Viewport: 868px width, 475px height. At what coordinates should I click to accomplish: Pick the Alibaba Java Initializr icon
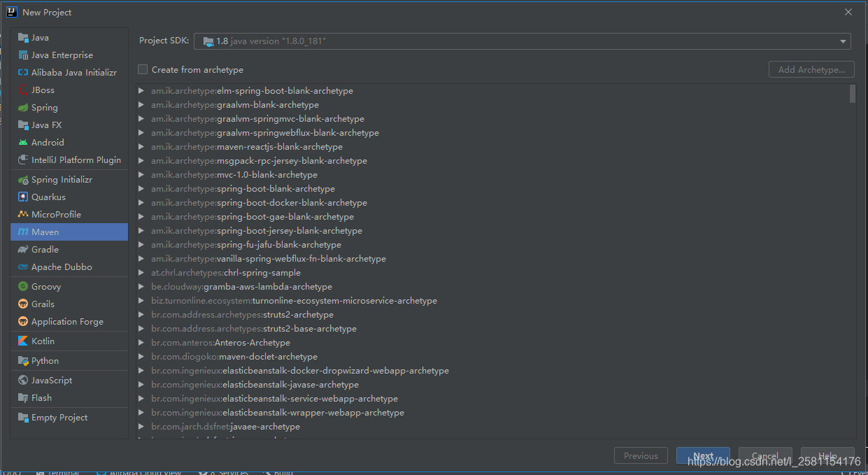tap(23, 73)
